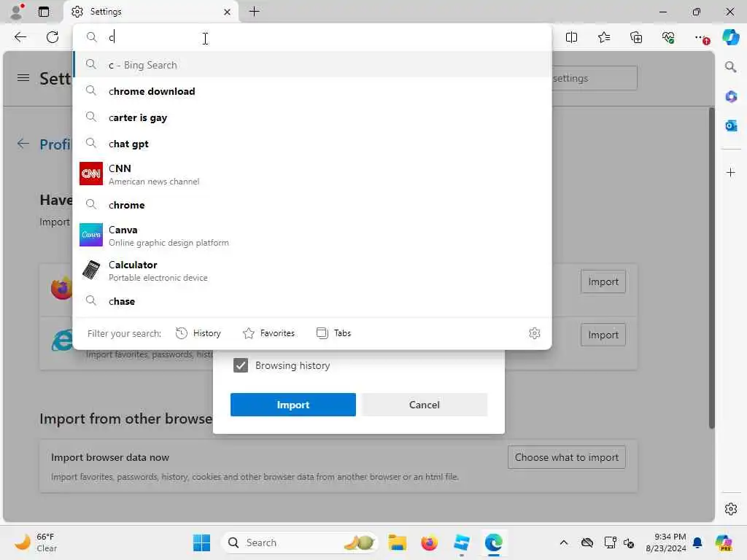Open Copilot icon in toolbar
This screenshot has width=747, height=560.
730,37
